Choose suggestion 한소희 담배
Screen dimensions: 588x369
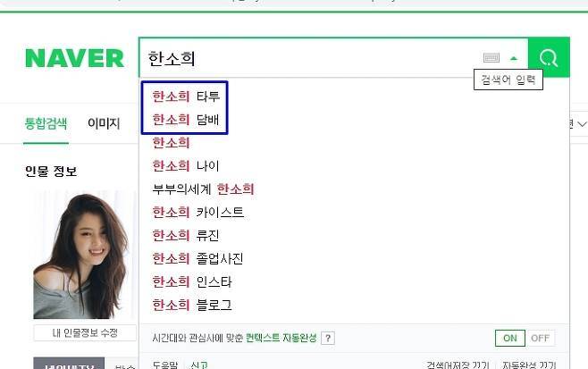tap(186, 120)
